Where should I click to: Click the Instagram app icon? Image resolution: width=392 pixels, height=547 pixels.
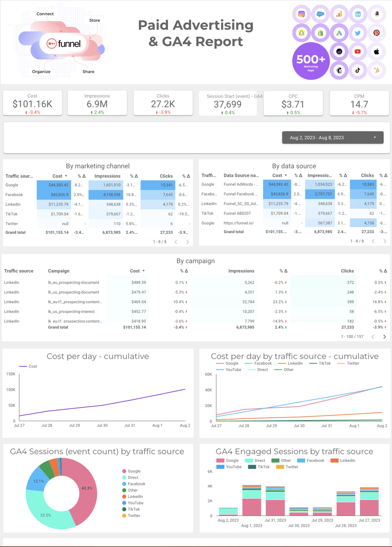[x=301, y=14]
